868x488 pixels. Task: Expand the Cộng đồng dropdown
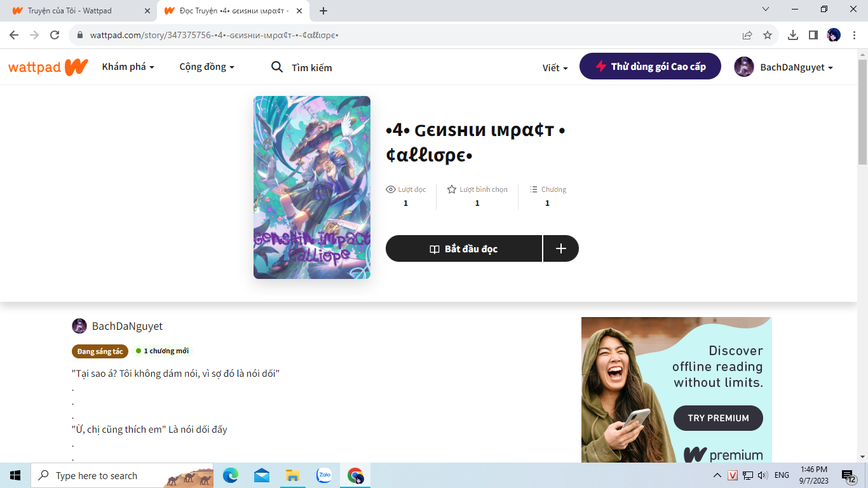click(x=207, y=67)
